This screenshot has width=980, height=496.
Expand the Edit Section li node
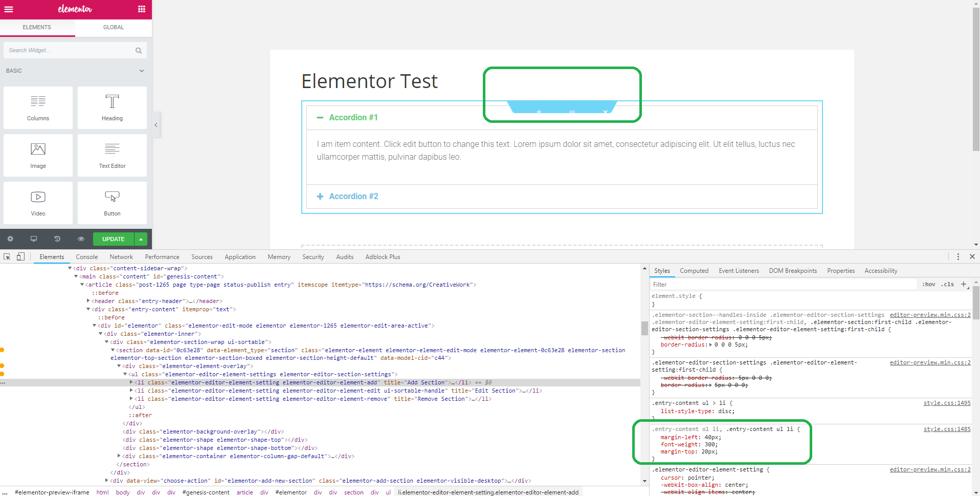pyautogui.click(x=131, y=391)
